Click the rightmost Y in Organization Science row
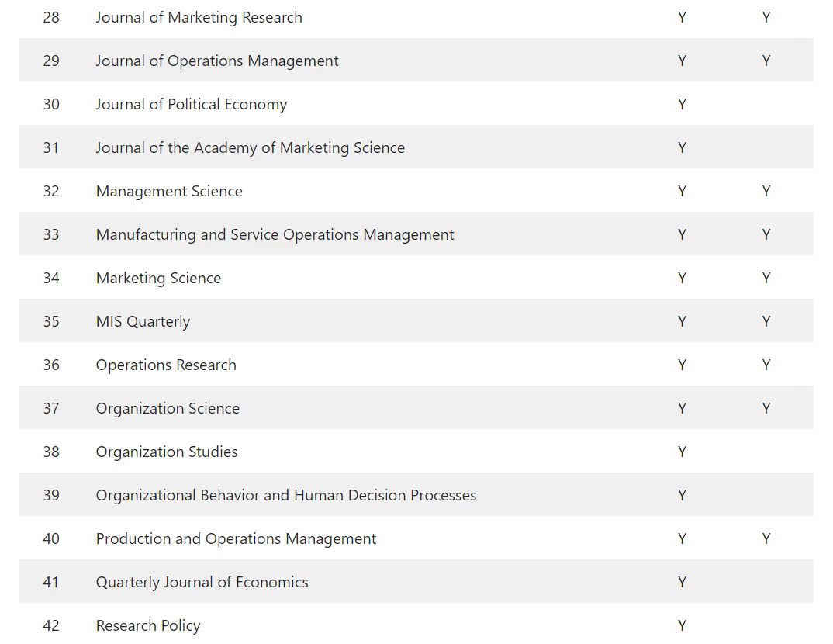The width and height of the screenshot is (833, 644). click(x=766, y=409)
